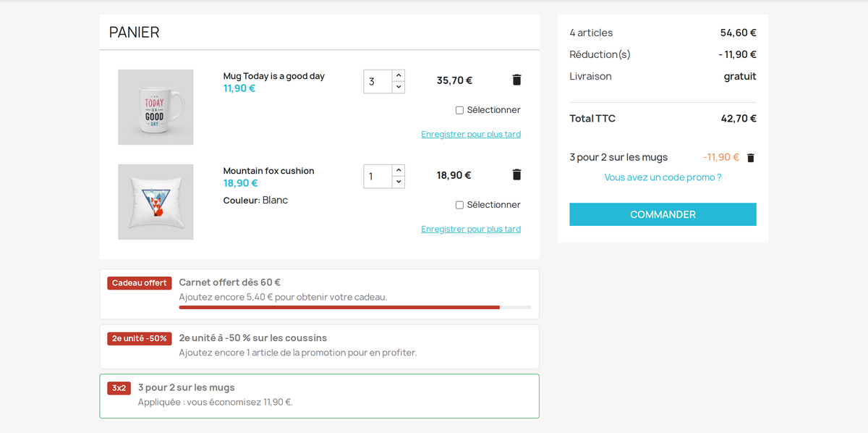Tick Sélectionner checkbox for the mug

(459, 110)
